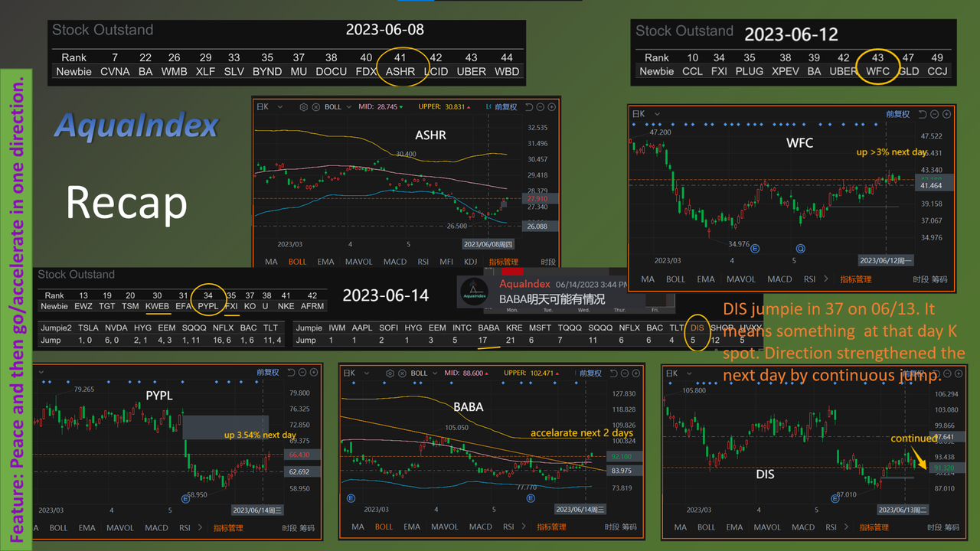Zoom in on PYPL chart
980x551 pixels.
[x=314, y=372]
